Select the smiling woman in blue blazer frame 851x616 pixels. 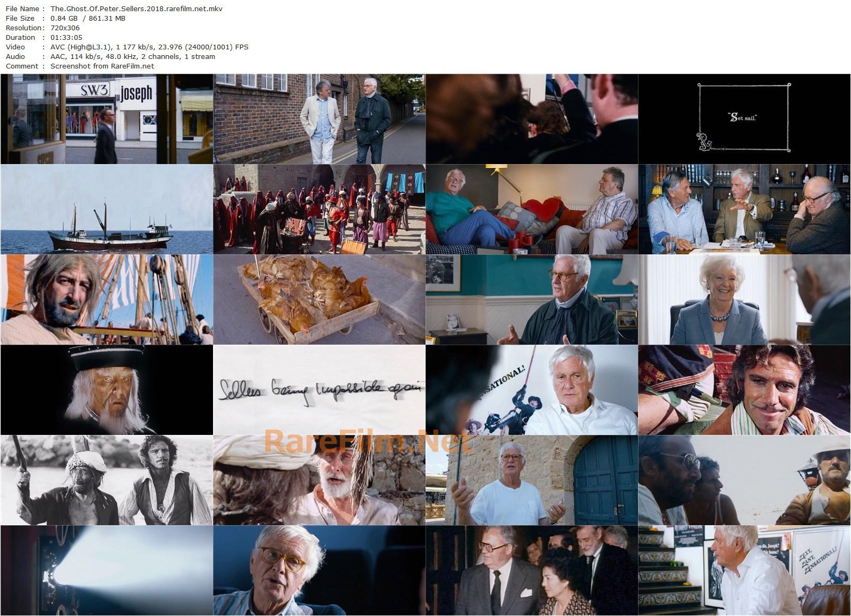tap(744, 300)
